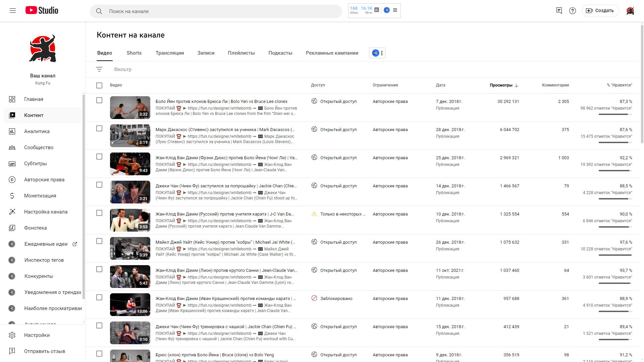This screenshot has height=362, width=644.
Task: Switch to the Рекламные кампании tab
Action: coord(332,53)
